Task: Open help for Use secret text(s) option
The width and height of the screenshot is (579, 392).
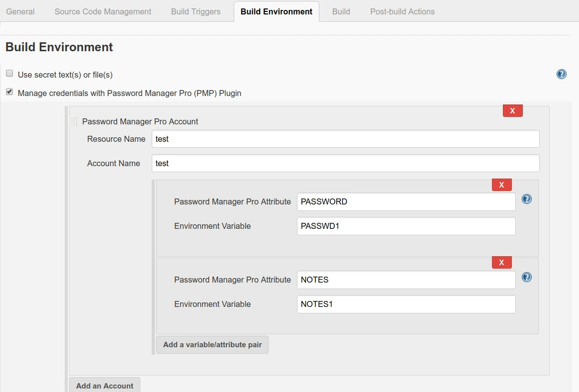Action: 561,74
